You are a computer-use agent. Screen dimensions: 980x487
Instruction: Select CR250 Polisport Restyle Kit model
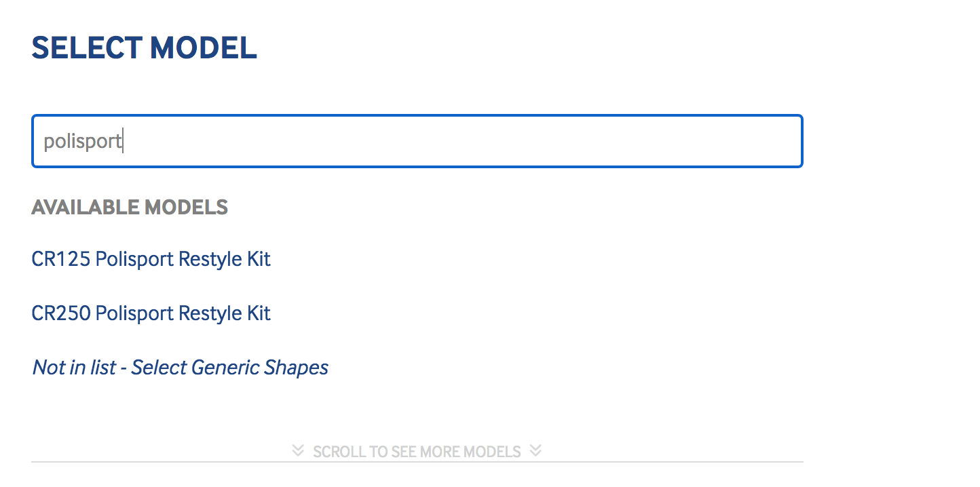coord(151,313)
